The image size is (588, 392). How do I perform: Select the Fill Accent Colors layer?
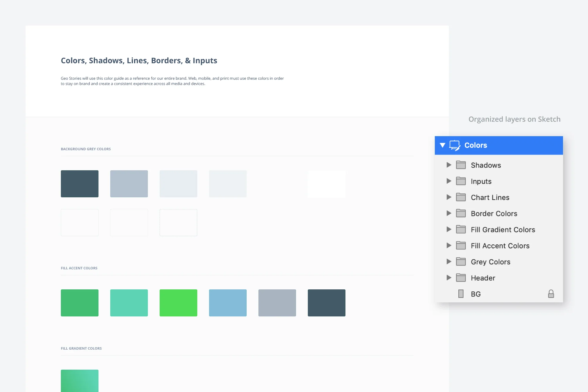(x=500, y=246)
